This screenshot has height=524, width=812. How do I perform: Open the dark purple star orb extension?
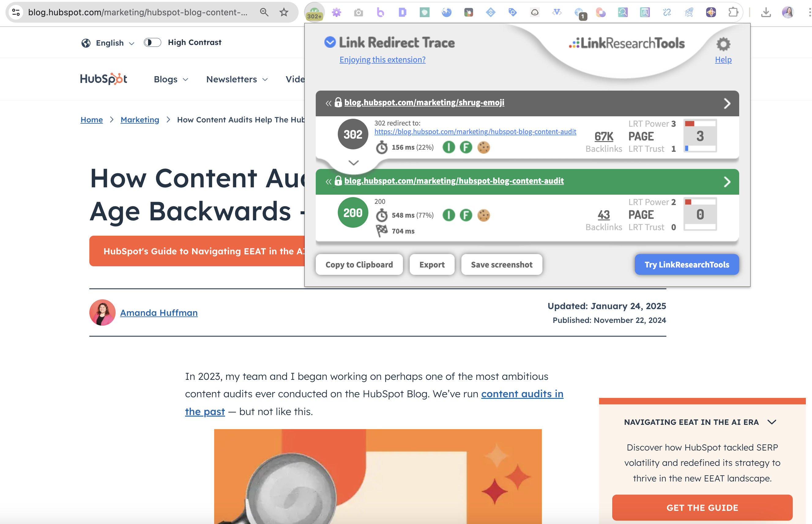click(711, 13)
